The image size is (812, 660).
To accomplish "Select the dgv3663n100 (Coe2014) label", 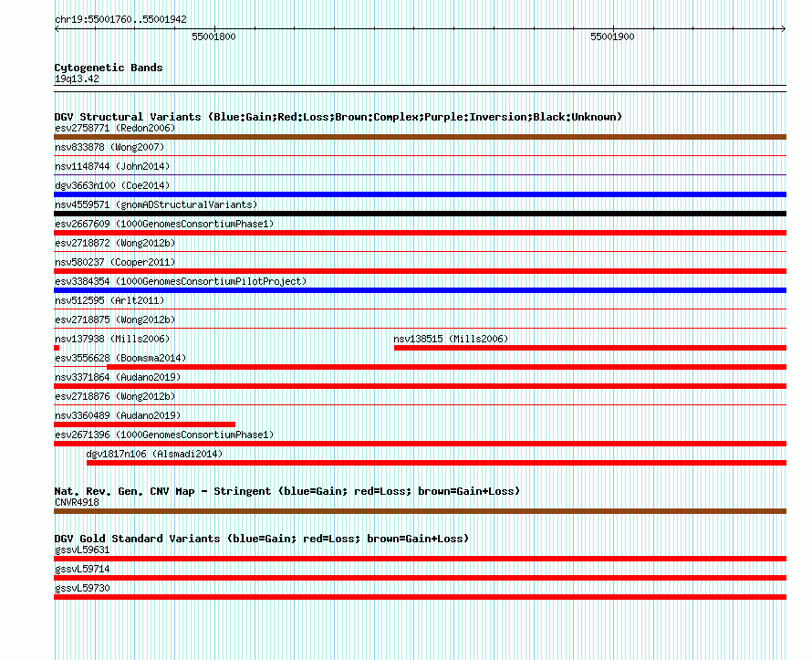I will coord(112,185).
